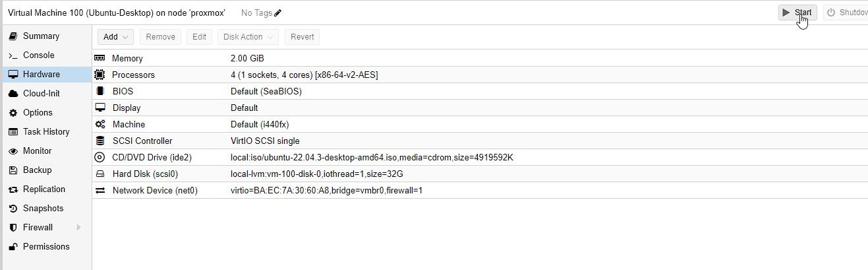Click the Network Device arrows icon
This screenshot has height=270, width=868.
coord(100,190)
